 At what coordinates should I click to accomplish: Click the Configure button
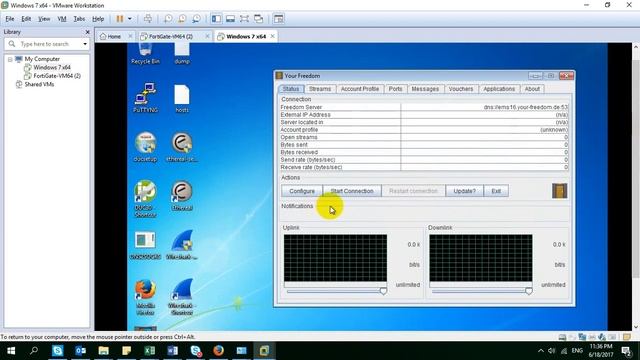(302, 191)
